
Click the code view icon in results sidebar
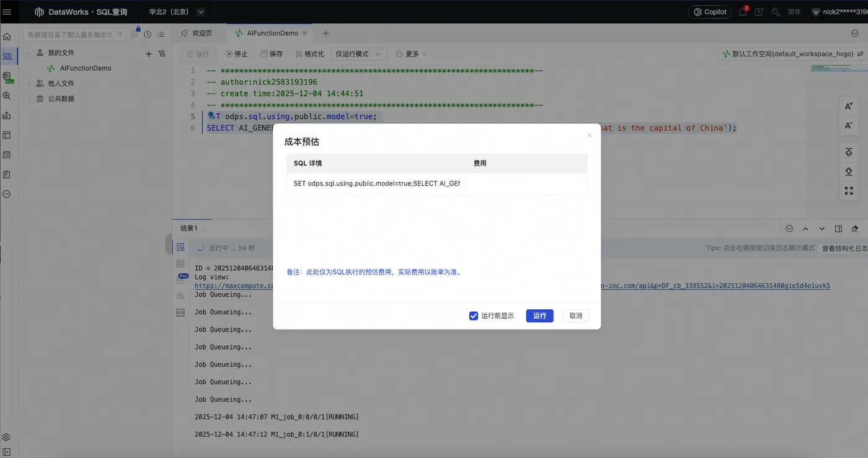point(180,312)
